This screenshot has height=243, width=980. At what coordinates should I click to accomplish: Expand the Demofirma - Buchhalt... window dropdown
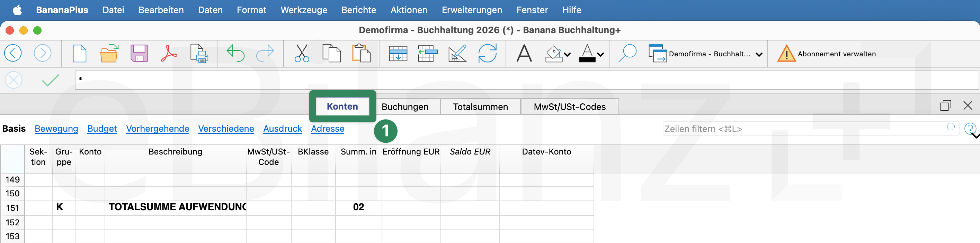[x=759, y=55]
